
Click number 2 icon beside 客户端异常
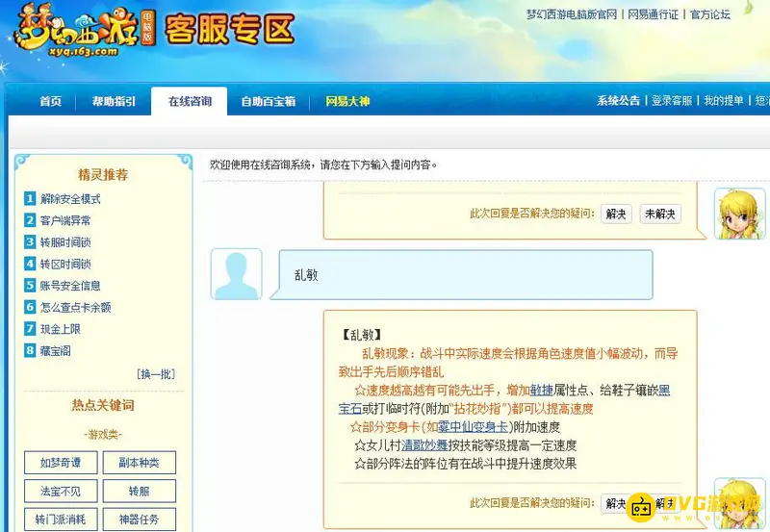30,220
